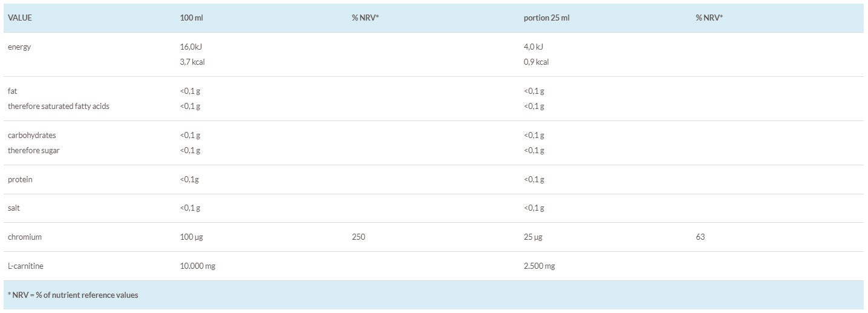Click therefore saturated fatty acids label
Image resolution: width=868 pixels, height=313 pixels.
[x=59, y=107]
